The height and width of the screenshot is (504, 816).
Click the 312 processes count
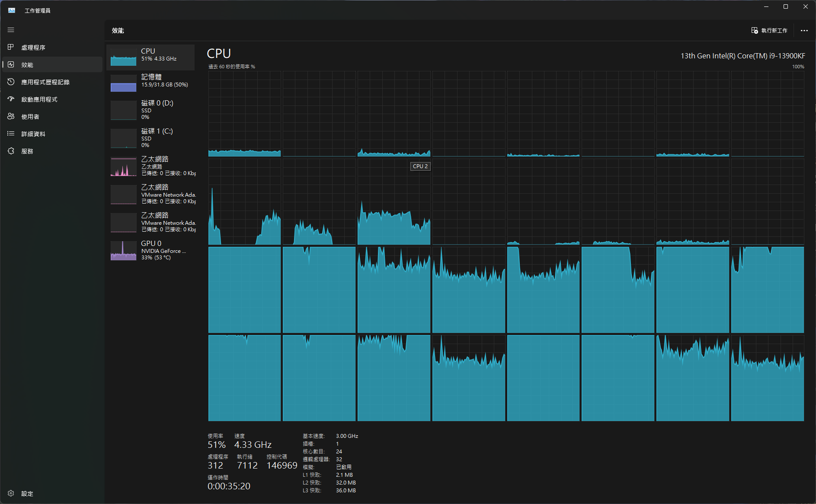pyautogui.click(x=215, y=466)
